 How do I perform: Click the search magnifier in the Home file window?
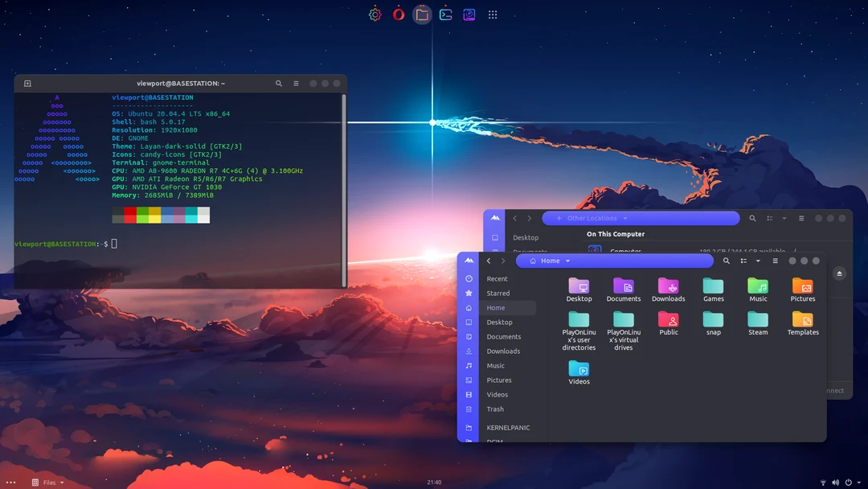pos(727,261)
